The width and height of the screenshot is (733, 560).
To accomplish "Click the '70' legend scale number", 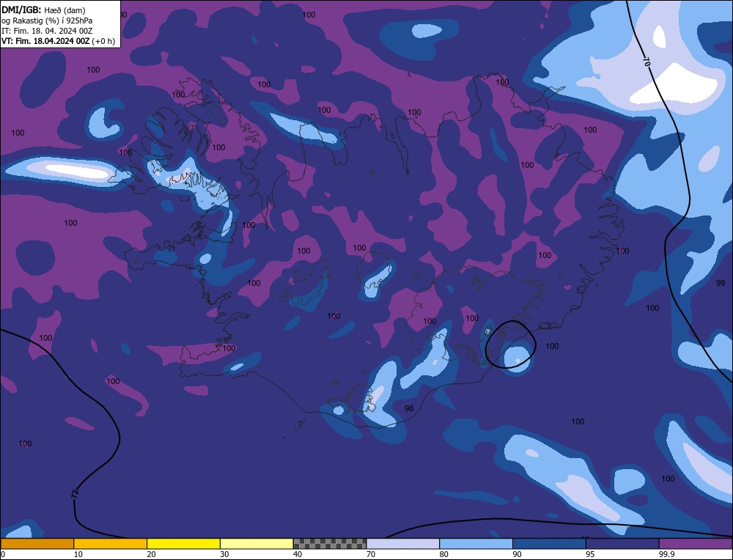I will coord(371,554).
